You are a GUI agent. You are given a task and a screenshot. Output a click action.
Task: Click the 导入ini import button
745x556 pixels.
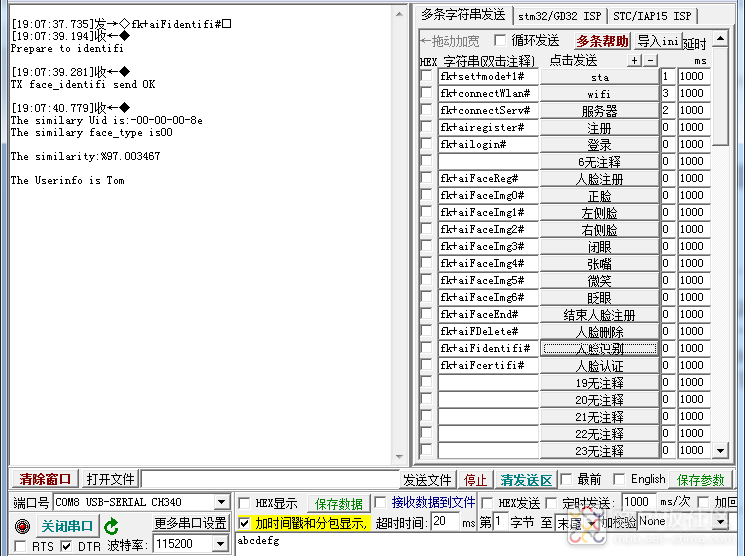[658, 41]
